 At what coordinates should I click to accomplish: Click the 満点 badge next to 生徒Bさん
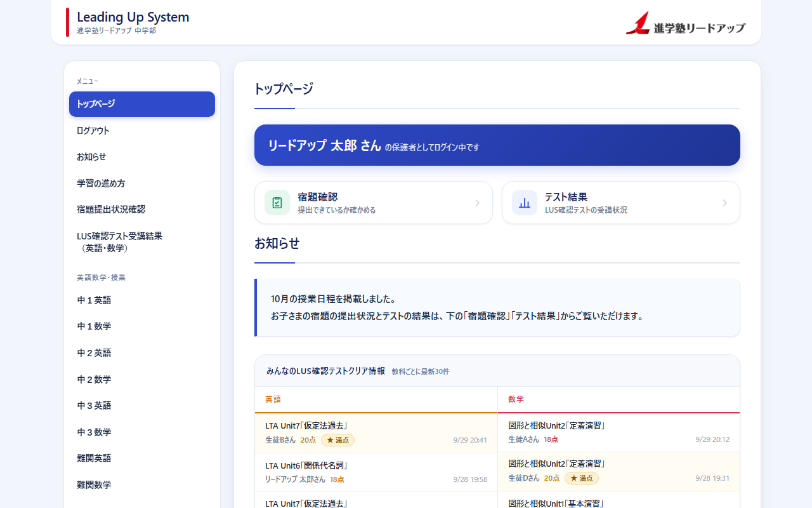(x=337, y=440)
